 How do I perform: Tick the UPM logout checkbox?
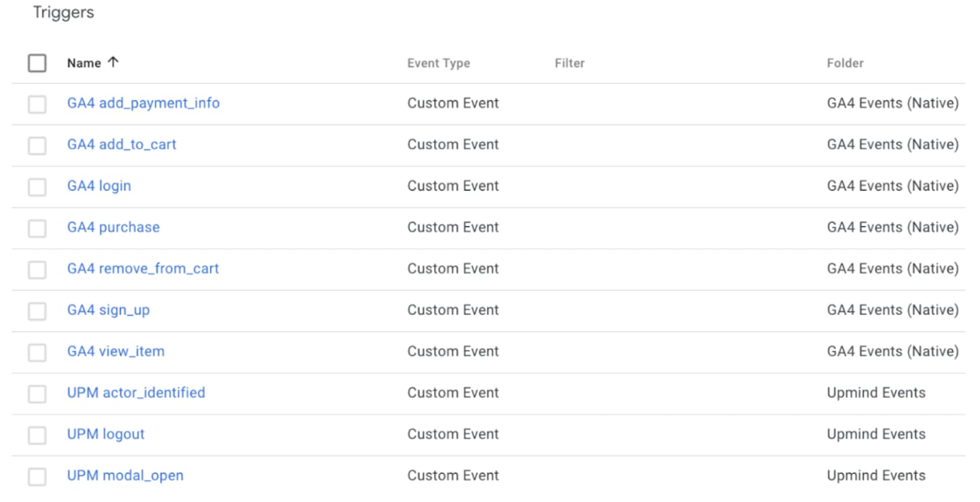[x=37, y=435]
